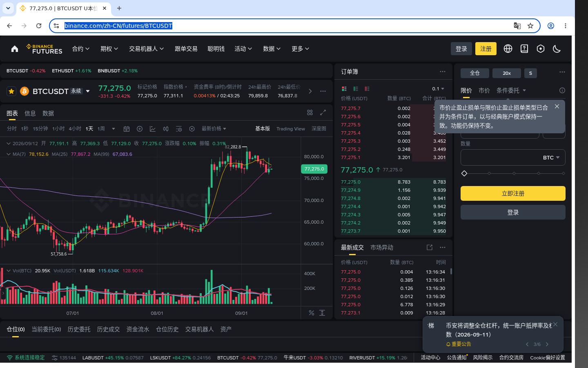Open recent trades more options menu
Image resolution: width=588 pixels, height=368 pixels.
point(443,247)
